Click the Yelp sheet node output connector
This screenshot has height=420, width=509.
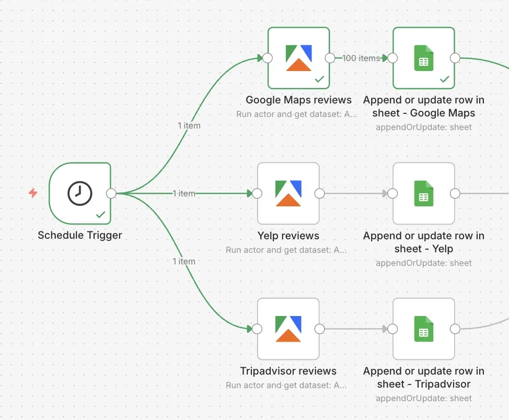455,193
